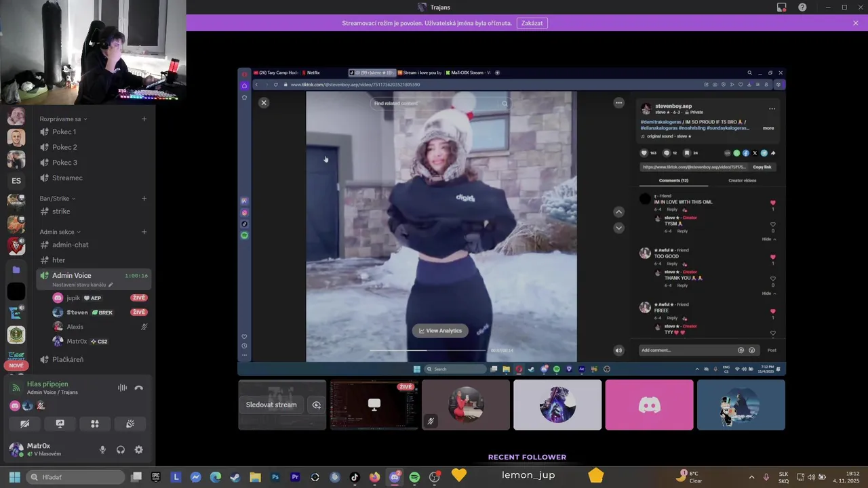Open connection info signal icon

(x=16, y=388)
